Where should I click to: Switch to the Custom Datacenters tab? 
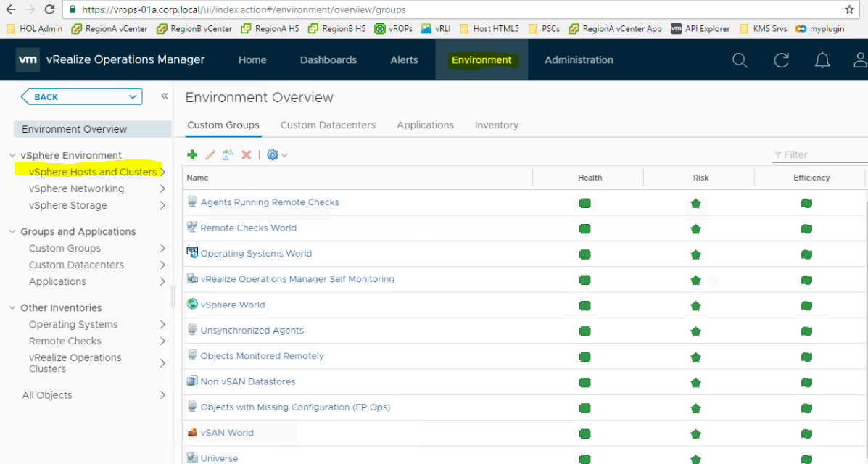pyautogui.click(x=328, y=125)
